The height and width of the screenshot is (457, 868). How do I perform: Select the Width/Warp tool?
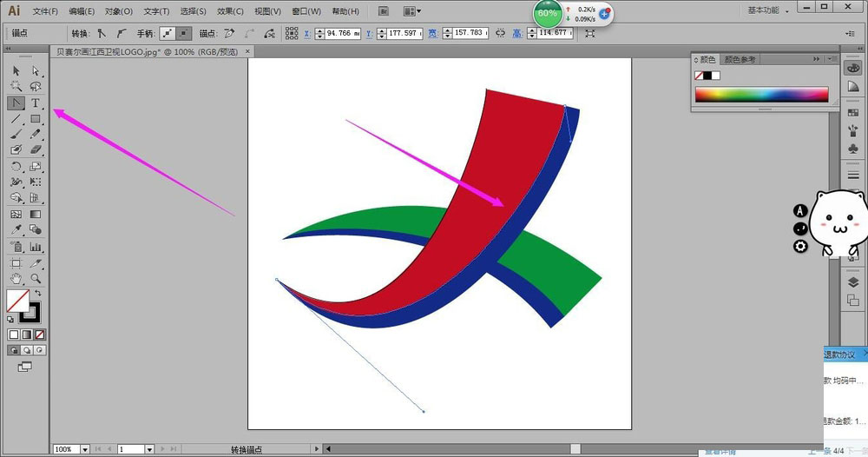pyautogui.click(x=16, y=182)
